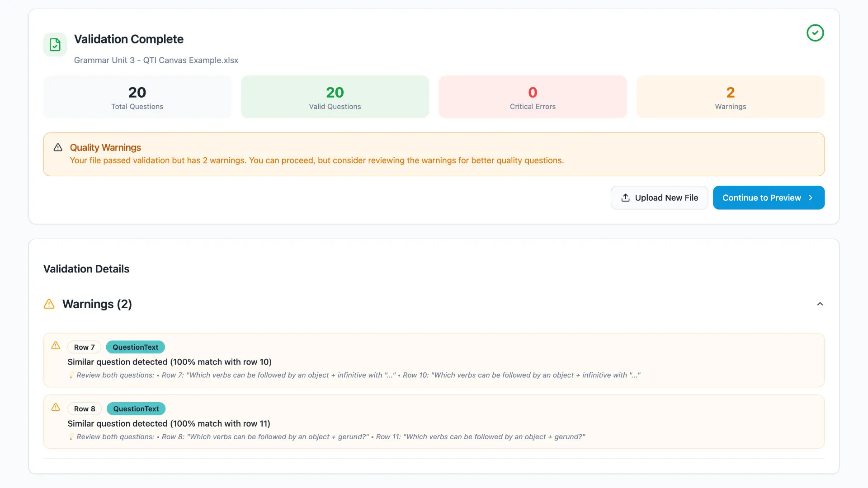Click the green circle checkmark status icon
The image size is (868, 488).
click(x=815, y=33)
